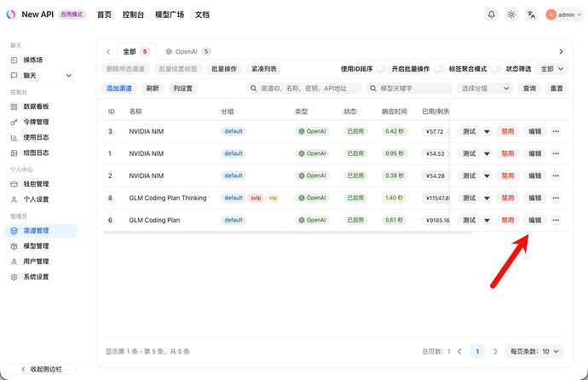
Task: Open test dropdown for GLM Coding Plan Thinking
Action: coord(487,198)
